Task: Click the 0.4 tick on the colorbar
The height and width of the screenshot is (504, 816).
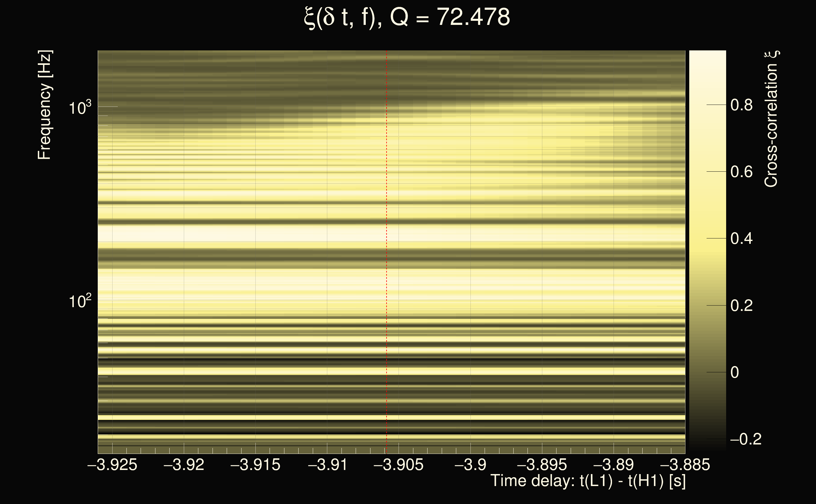Action: [741, 239]
